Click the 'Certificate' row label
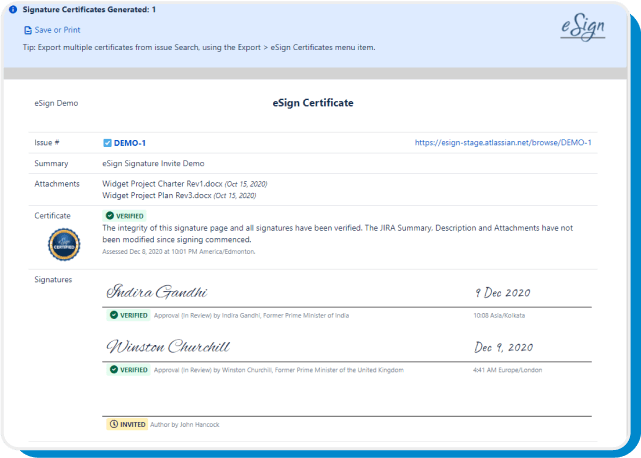Screen dimensions: 641x458 pos(52,216)
